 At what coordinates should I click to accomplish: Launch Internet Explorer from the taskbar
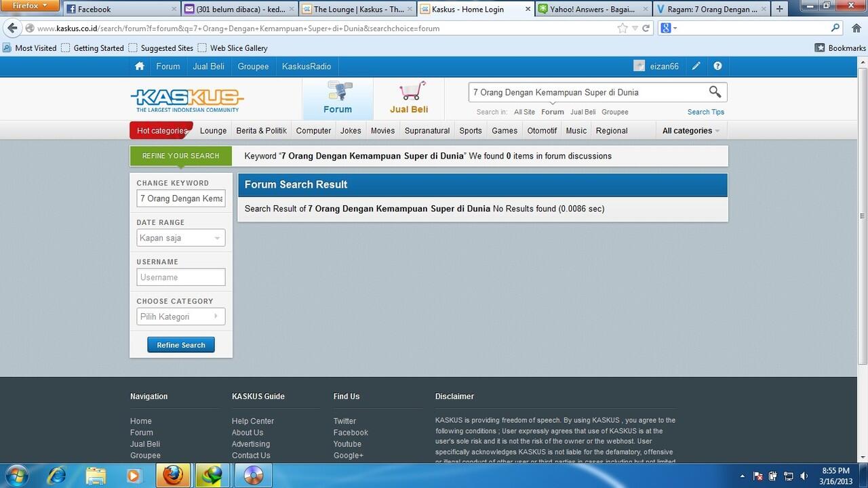[56, 475]
